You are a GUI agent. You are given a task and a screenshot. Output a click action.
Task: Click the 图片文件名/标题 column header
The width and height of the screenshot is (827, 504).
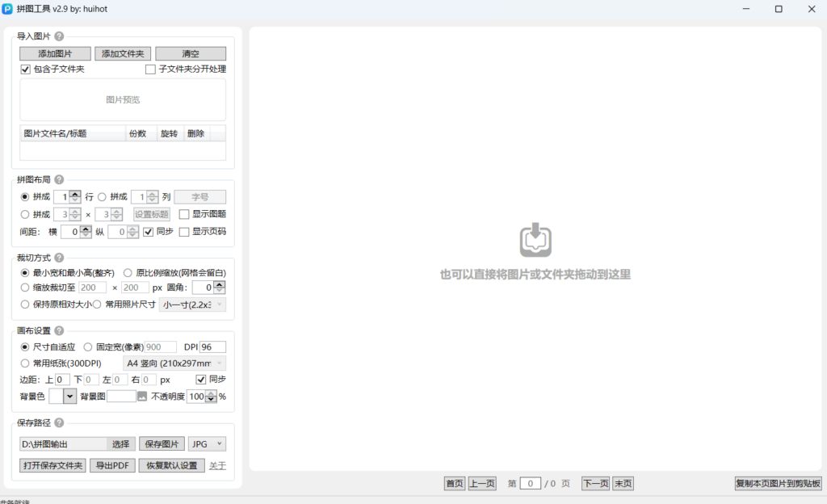click(x=73, y=133)
